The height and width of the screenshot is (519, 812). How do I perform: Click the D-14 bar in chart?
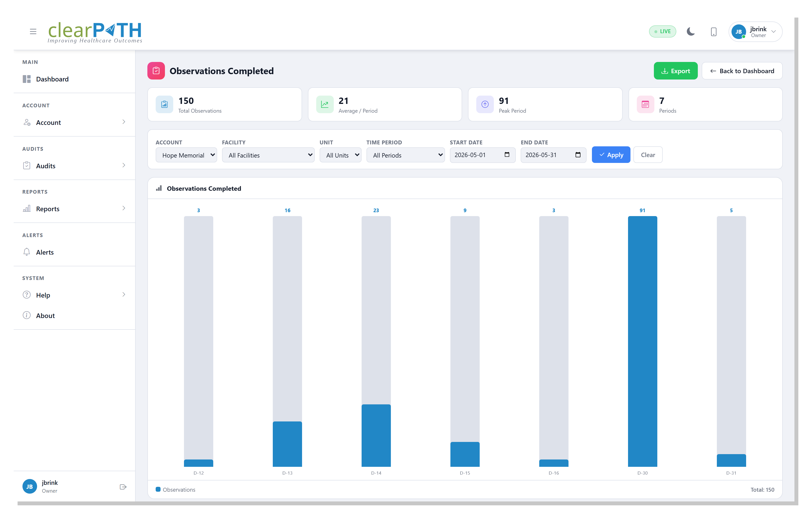tap(376, 435)
